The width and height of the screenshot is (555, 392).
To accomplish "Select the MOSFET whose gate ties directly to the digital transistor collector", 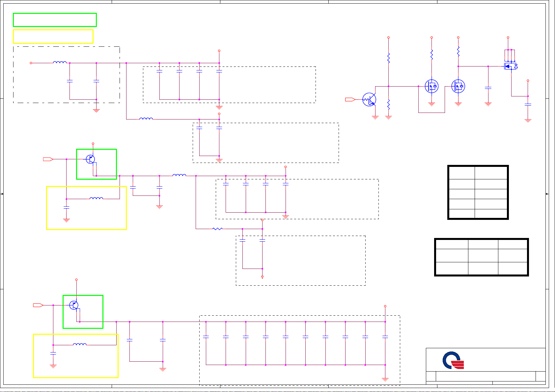I will (x=431, y=86).
